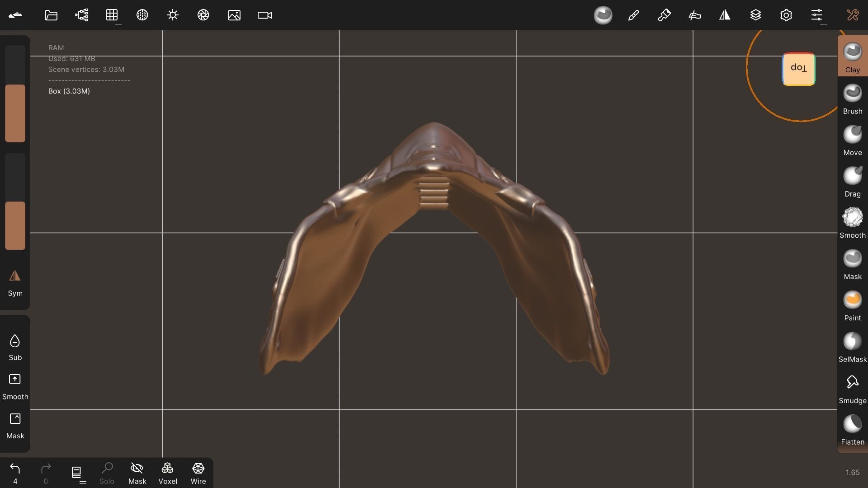Redo the undone action
868x488 pixels.
tap(46, 473)
